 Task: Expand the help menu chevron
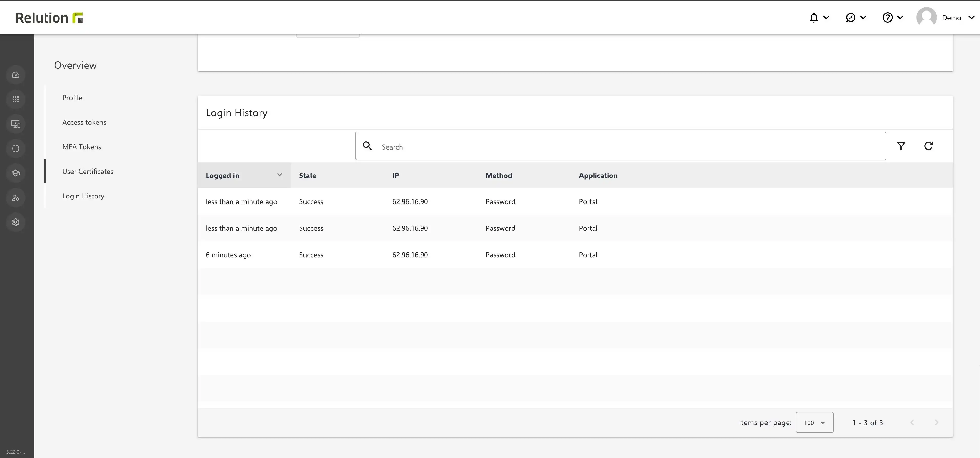(900, 17)
